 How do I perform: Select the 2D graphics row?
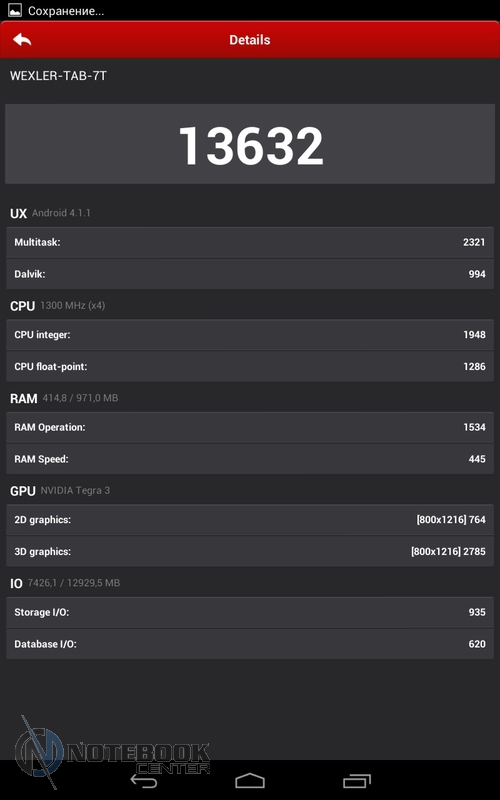click(x=250, y=520)
